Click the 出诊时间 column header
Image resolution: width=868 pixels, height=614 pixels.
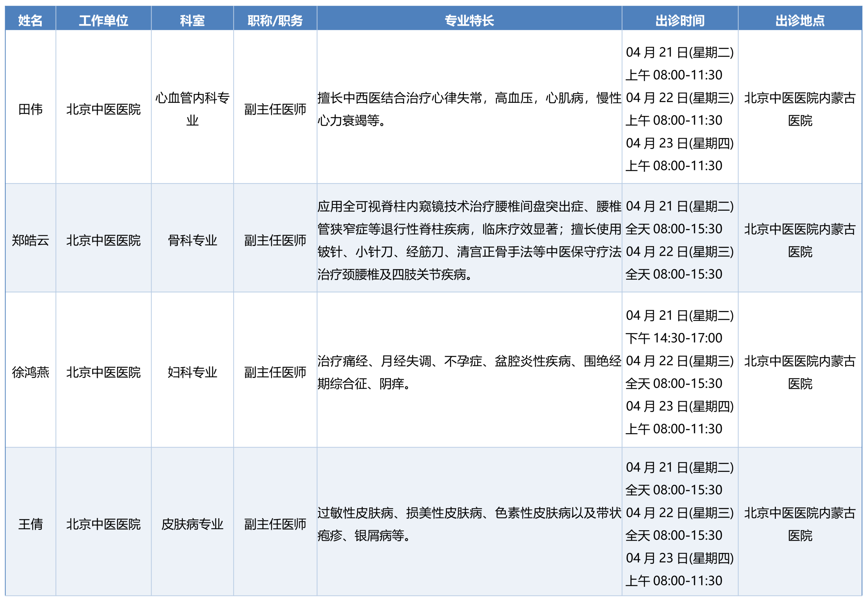tap(679, 20)
